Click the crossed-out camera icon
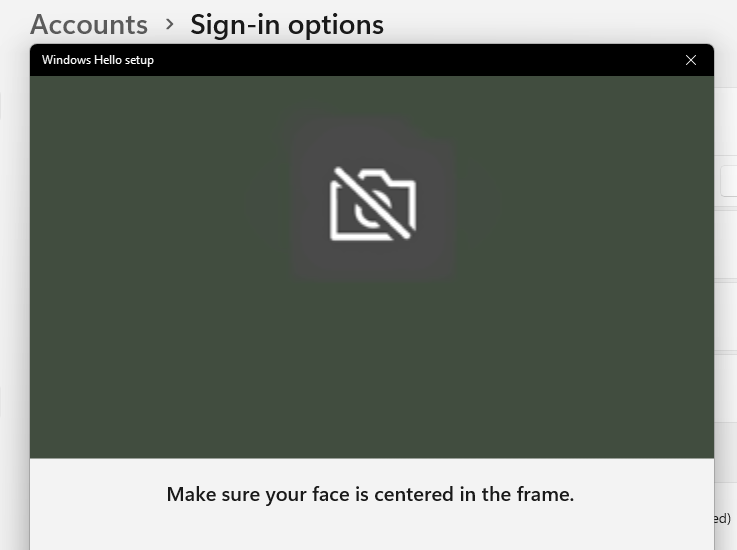 tap(373, 204)
